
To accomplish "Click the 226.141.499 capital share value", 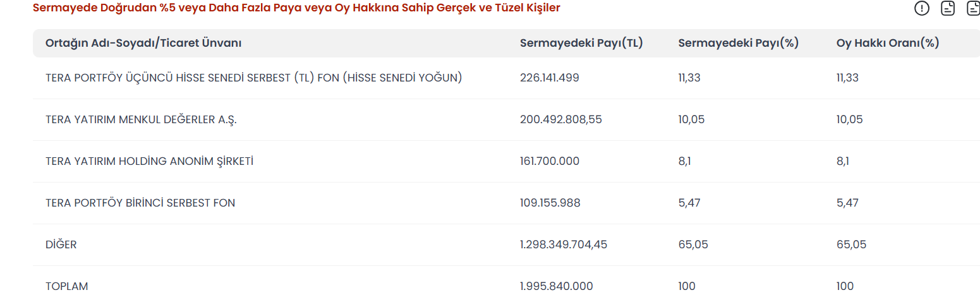I will 549,78.
